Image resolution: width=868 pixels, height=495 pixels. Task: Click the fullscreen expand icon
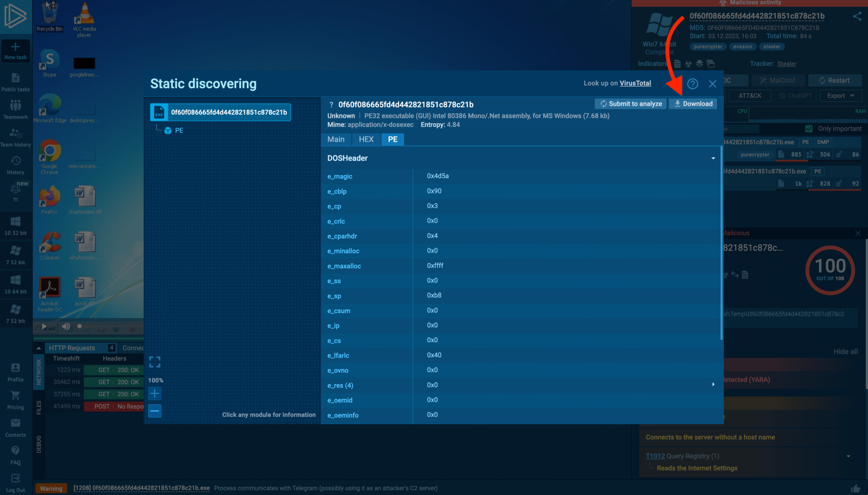[x=155, y=362]
